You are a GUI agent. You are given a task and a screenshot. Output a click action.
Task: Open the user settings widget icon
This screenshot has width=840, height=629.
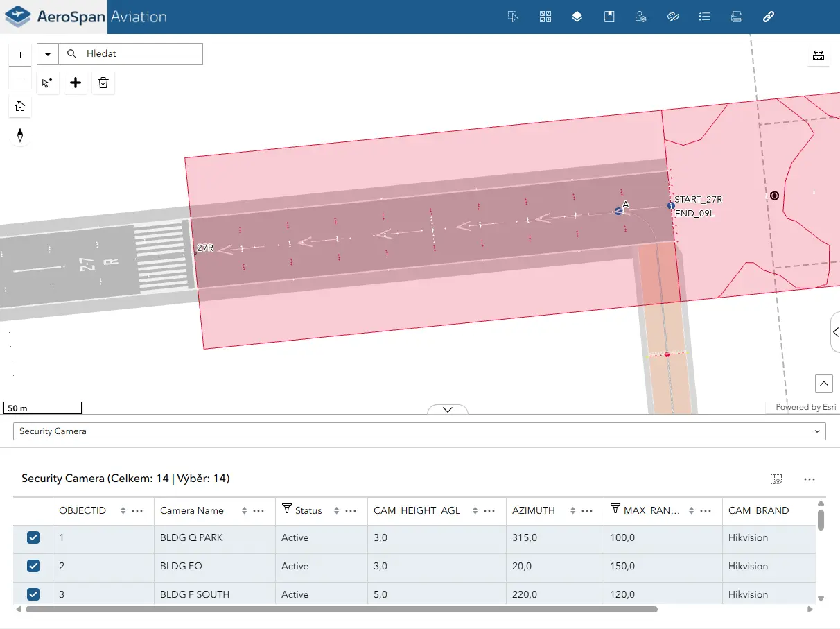(640, 17)
